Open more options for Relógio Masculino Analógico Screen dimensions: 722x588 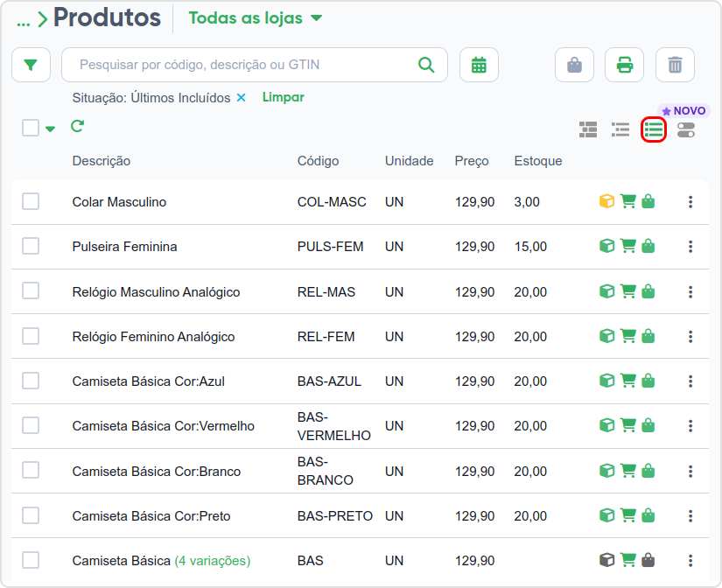click(x=690, y=291)
